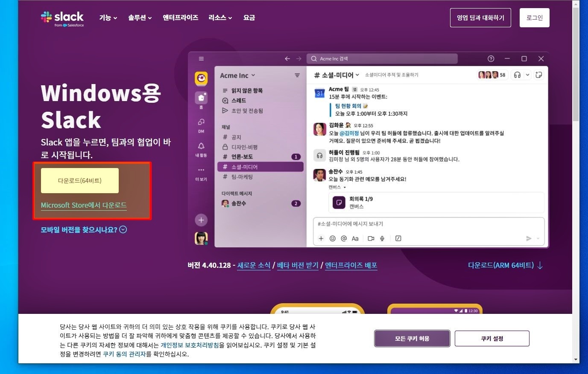
Task: Expand the 캔버스 dropdown under 송찬수's message
Action: click(x=337, y=187)
